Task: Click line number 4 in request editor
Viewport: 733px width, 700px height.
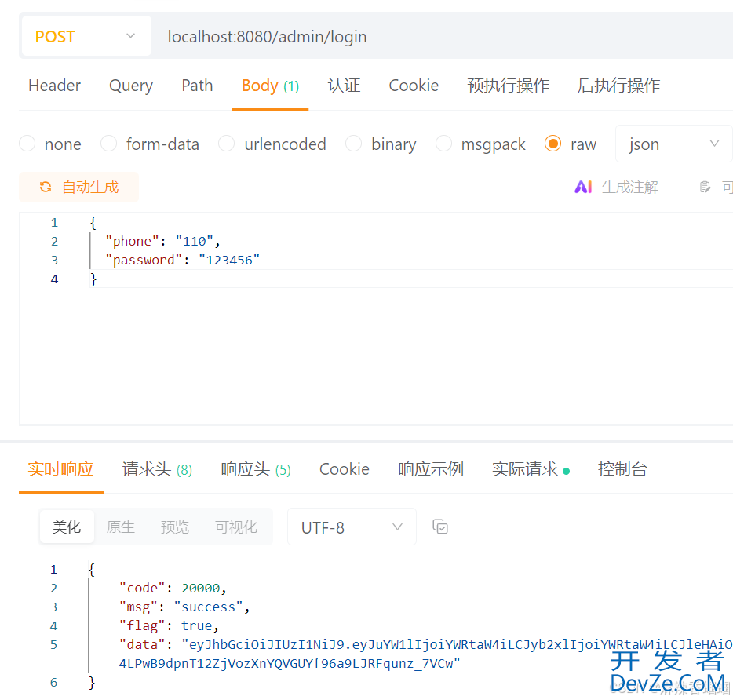Action: [54, 279]
